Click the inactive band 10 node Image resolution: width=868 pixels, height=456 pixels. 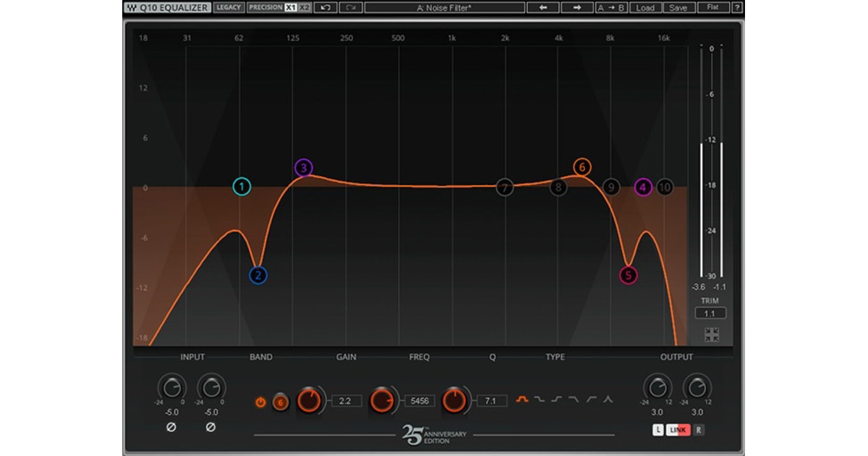tap(664, 187)
